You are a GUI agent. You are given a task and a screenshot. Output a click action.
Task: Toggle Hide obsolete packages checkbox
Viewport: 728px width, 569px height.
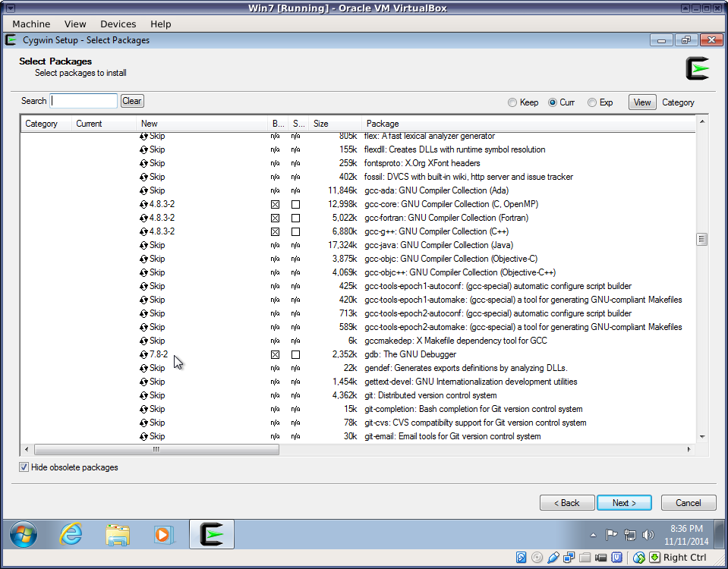(x=24, y=467)
